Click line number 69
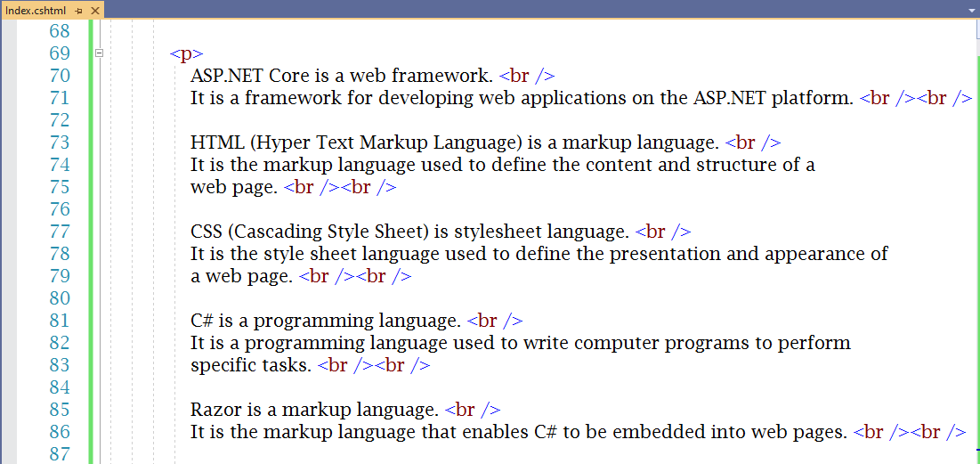 pos(60,53)
